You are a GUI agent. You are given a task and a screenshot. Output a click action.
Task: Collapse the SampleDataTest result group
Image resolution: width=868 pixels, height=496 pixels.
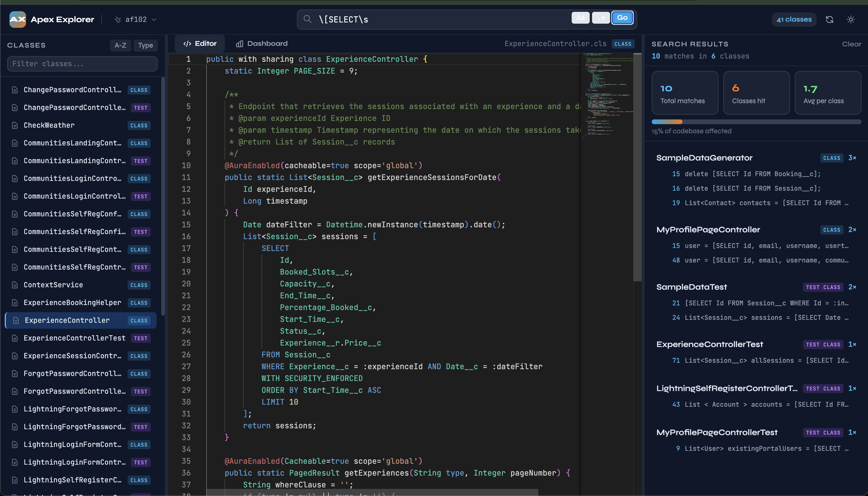coord(756,287)
